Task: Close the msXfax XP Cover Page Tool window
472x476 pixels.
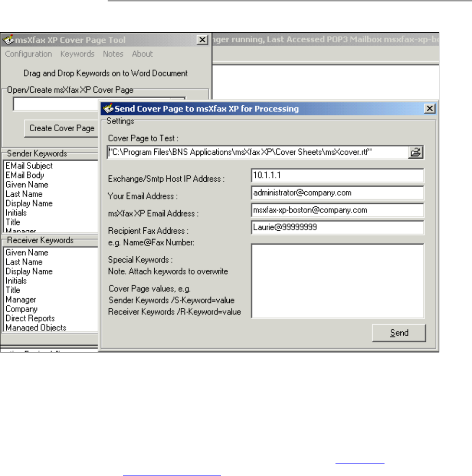Action: (x=202, y=40)
